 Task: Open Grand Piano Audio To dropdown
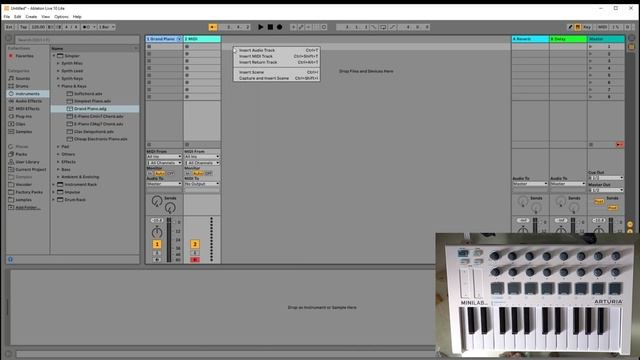(x=164, y=184)
